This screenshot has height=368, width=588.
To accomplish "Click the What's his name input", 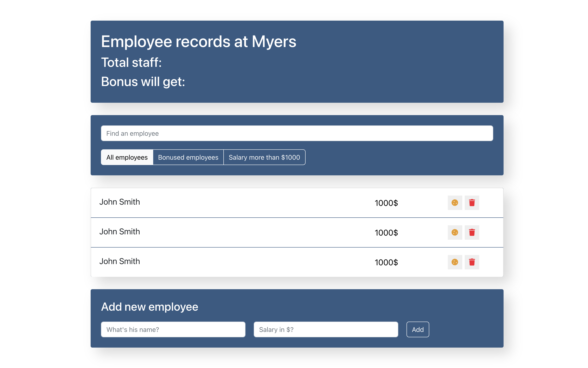I will pyautogui.click(x=173, y=329).
